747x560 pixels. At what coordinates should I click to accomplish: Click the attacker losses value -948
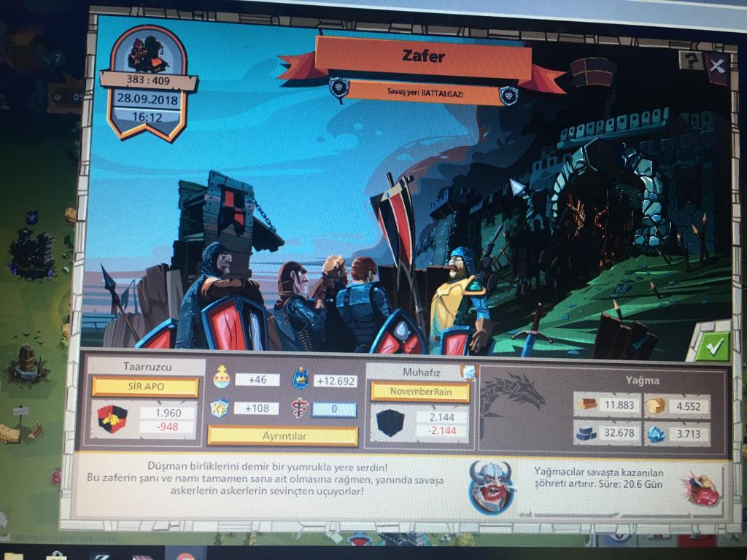coord(168,427)
